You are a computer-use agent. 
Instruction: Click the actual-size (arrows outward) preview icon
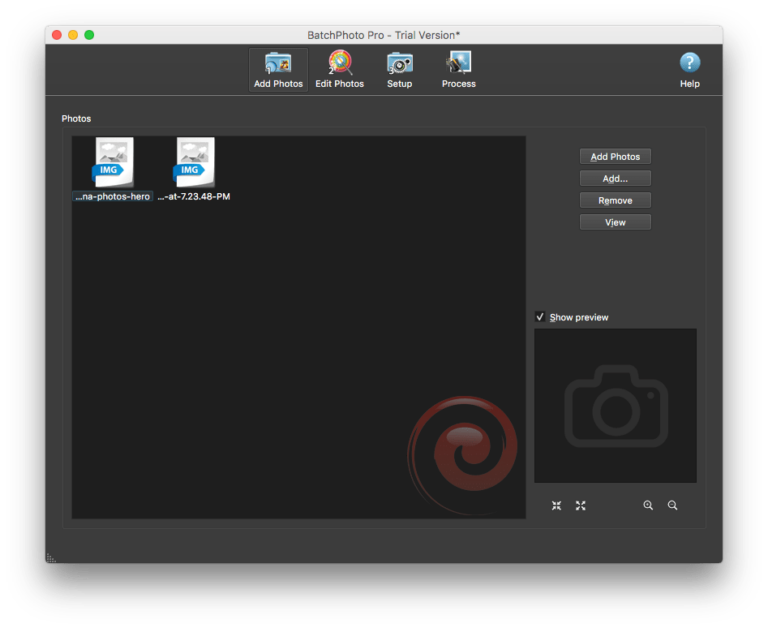580,506
